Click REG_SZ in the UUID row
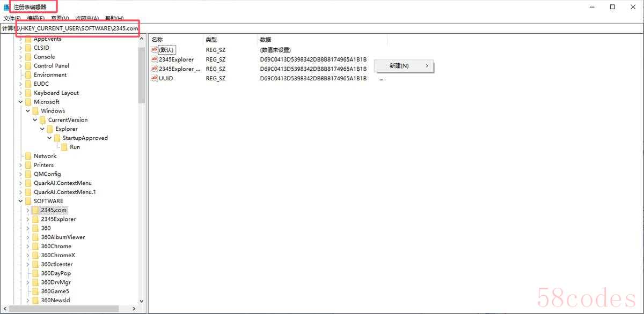 [x=216, y=78]
